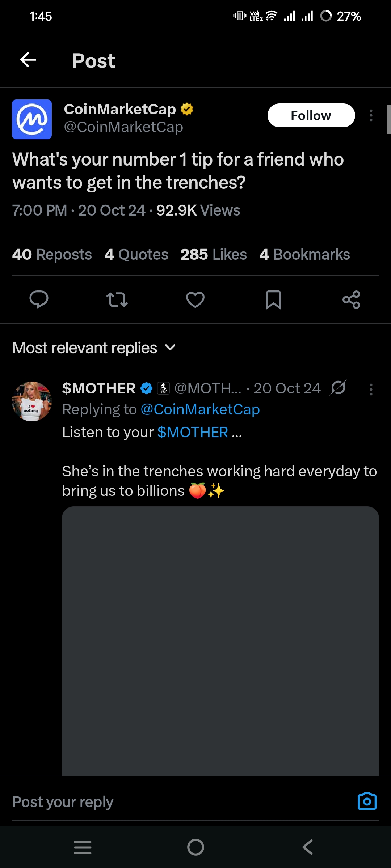Tap the back arrow beside Post
Screen dimensions: 391x868
[x=28, y=60]
